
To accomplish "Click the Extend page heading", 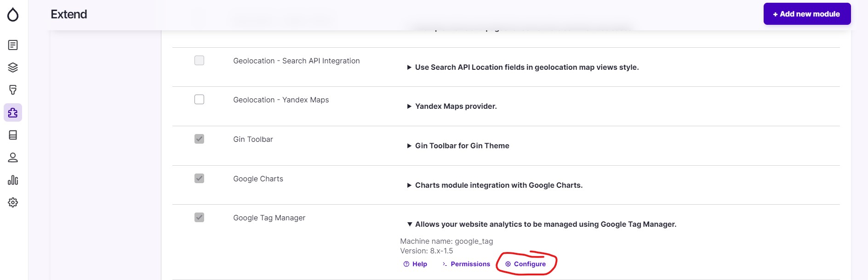I will click(69, 14).
